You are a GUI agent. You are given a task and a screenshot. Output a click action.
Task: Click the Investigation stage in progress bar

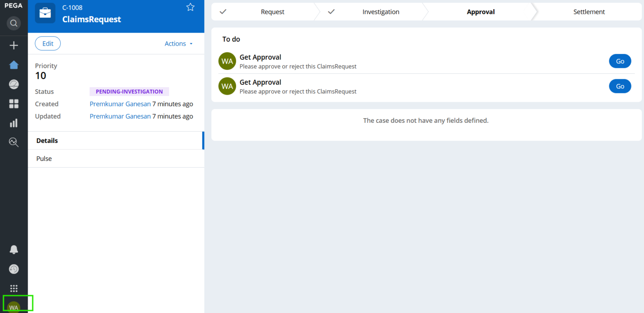pyautogui.click(x=380, y=12)
